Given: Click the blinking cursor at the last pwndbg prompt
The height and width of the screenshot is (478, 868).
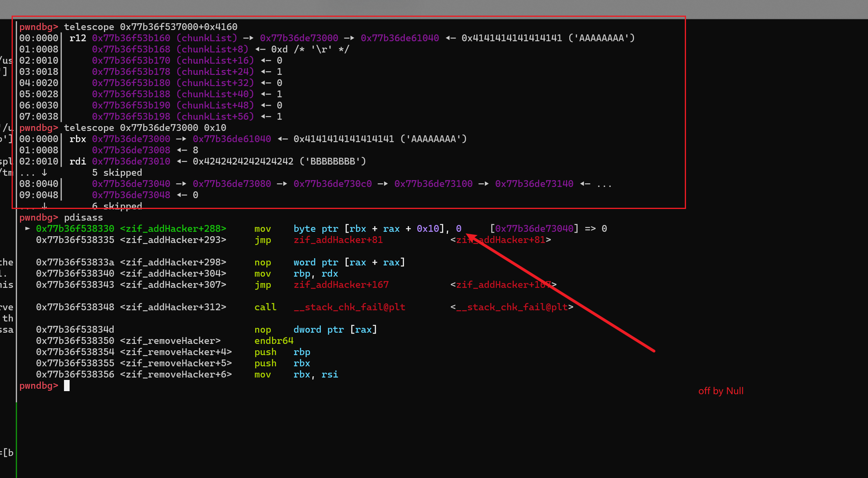Looking at the screenshot, I should pos(67,386).
